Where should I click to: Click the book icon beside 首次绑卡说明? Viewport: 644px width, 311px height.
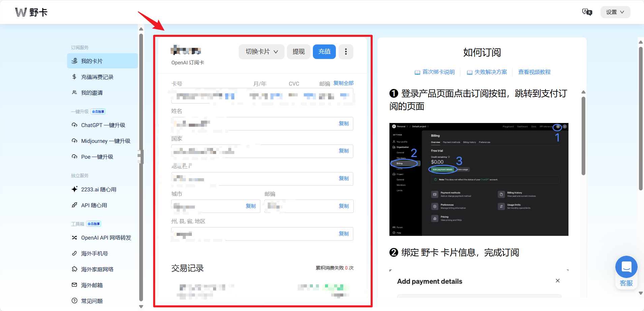[x=417, y=72]
